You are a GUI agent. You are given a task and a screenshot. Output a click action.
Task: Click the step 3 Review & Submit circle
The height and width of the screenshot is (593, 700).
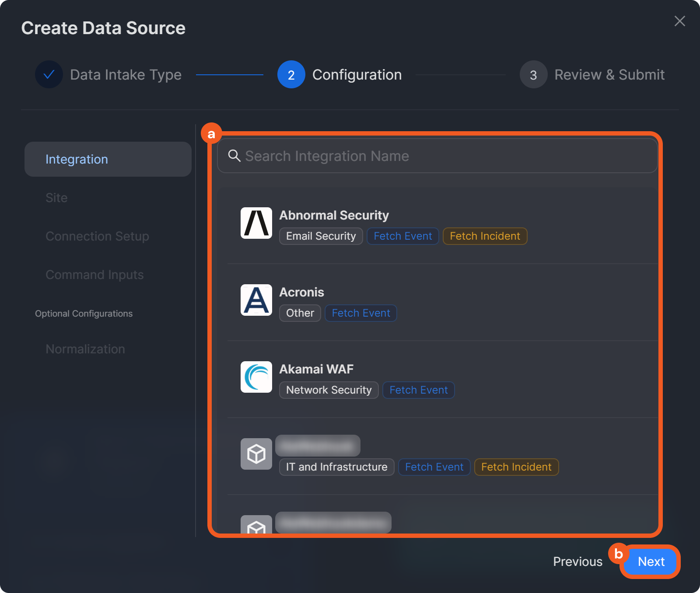[533, 74]
